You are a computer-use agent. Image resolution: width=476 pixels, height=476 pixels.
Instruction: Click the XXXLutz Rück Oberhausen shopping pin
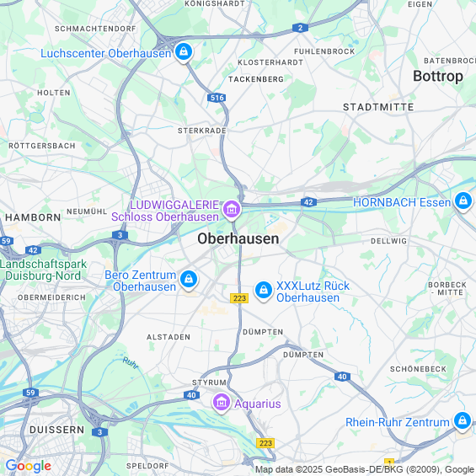click(x=263, y=291)
